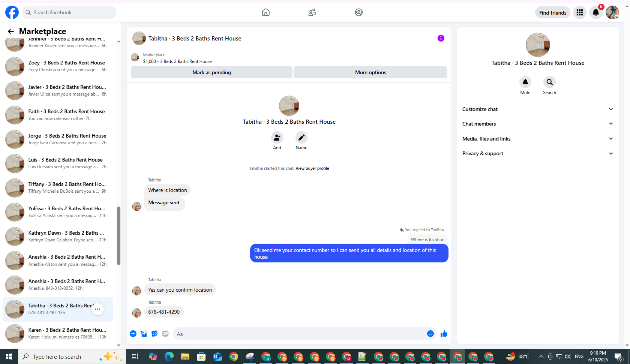Edit the chat name with the pencil icon

pyautogui.click(x=301, y=138)
